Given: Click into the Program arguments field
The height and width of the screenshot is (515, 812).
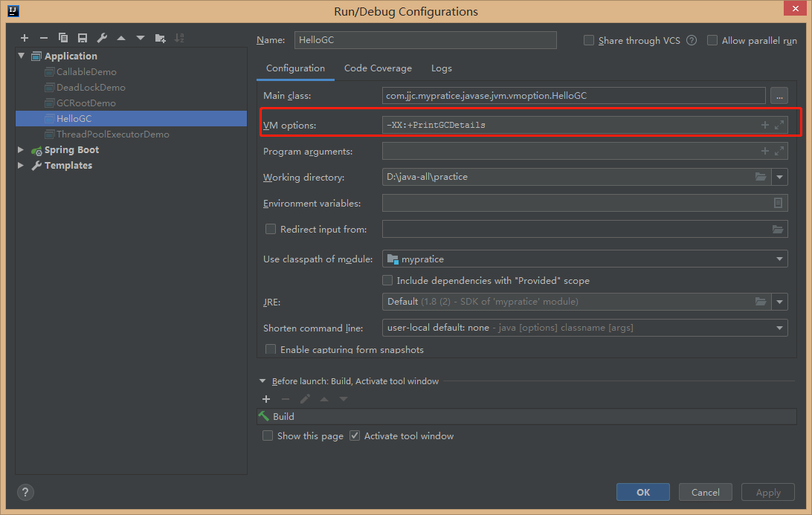Looking at the screenshot, I should tap(569, 151).
